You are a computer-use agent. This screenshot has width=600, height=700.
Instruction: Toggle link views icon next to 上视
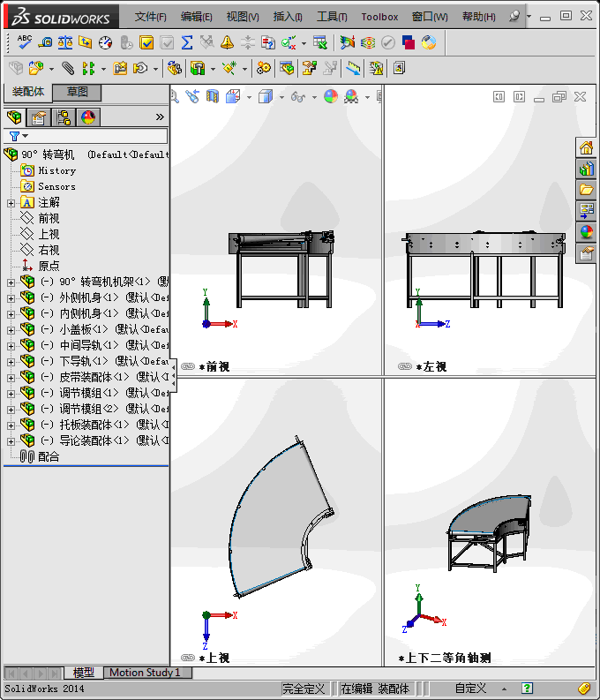coord(188,658)
